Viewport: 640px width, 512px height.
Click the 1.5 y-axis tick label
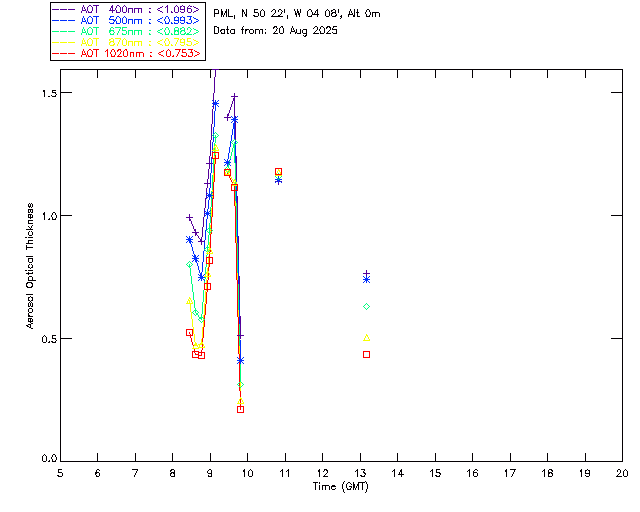(49, 93)
